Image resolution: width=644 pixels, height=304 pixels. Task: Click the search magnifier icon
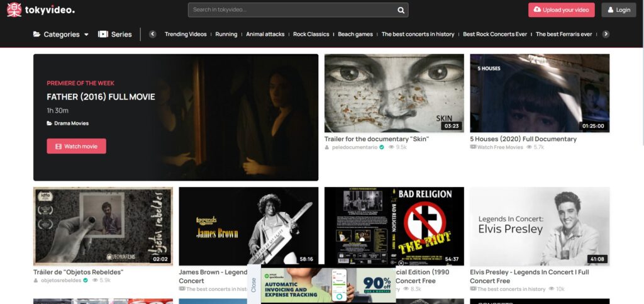click(401, 10)
